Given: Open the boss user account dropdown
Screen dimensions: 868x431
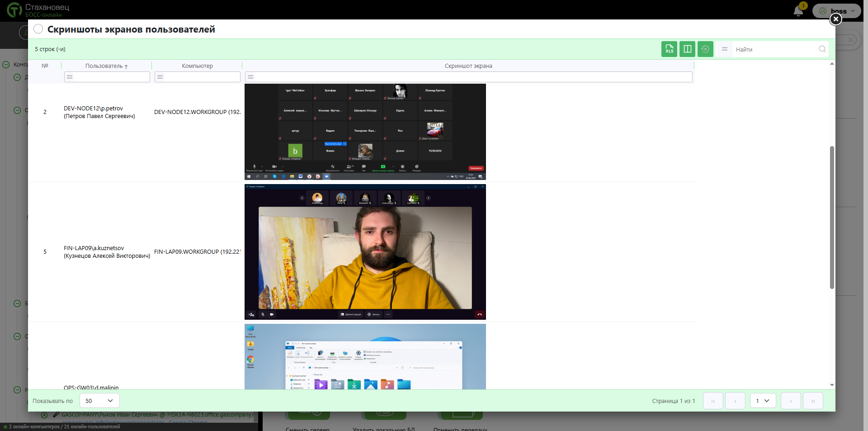Looking at the screenshot, I should pos(837,11).
